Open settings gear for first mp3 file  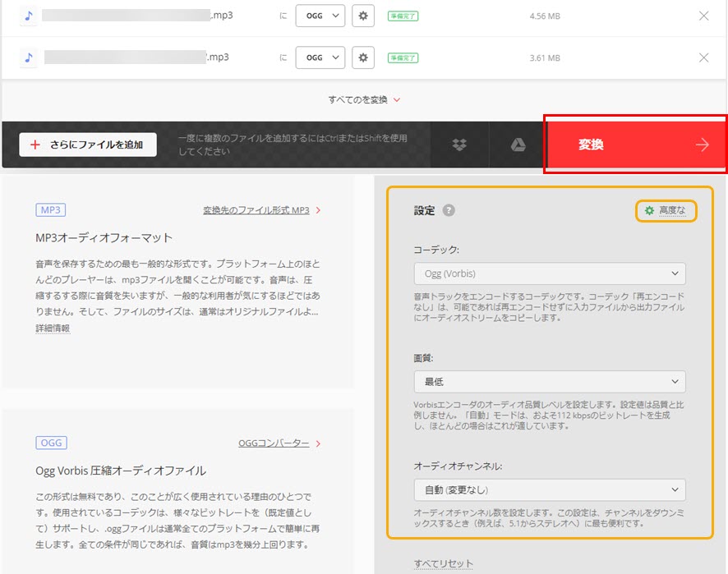(363, 16)
